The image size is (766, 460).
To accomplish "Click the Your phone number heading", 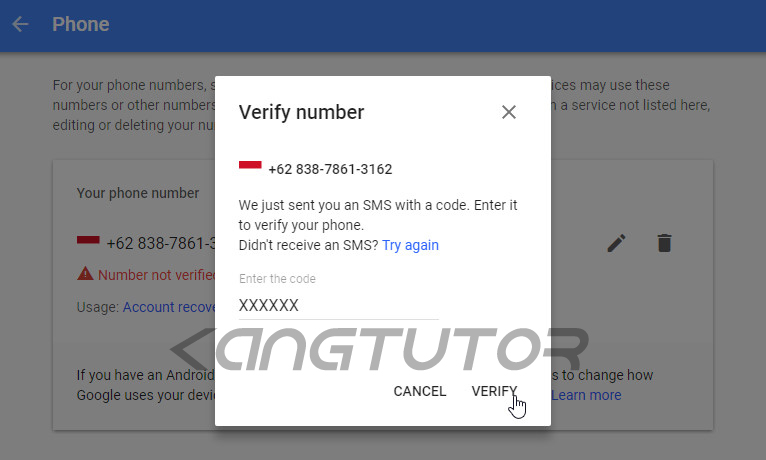I will (x=138, y=193).
